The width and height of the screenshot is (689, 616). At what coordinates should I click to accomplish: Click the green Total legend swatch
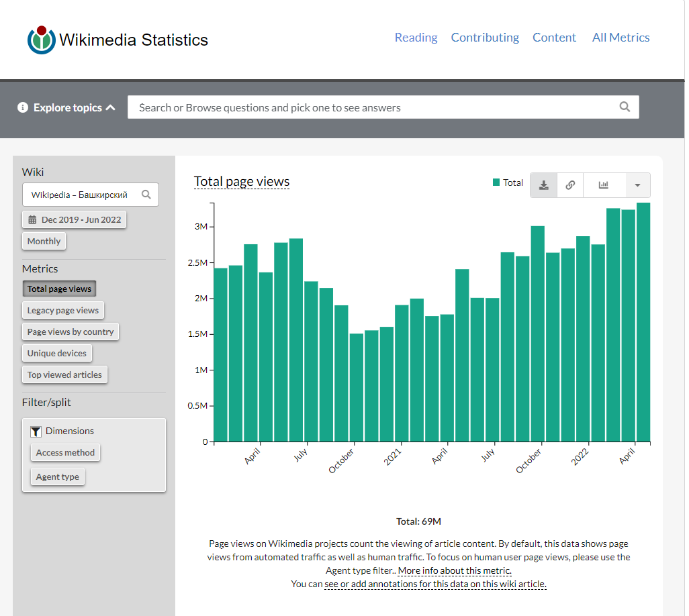click(x=496, y=183)
